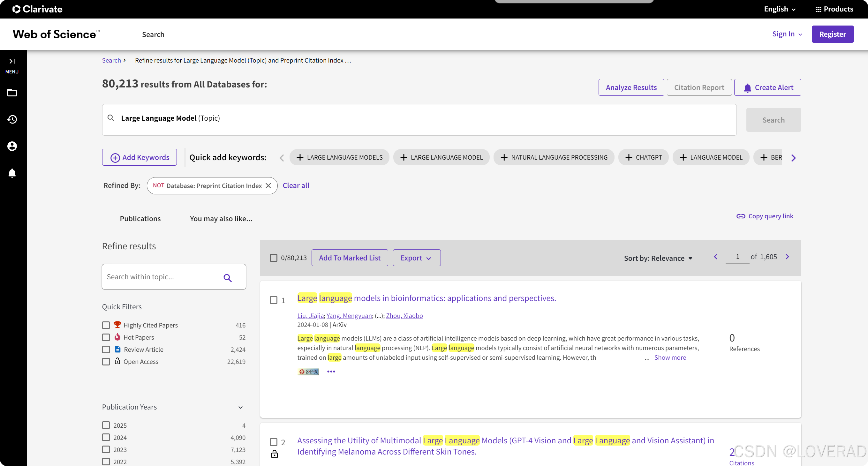Viewport: 868px width, 466px height.
Task: Click the SFX link icon on result 1
Action: [308, 371]
